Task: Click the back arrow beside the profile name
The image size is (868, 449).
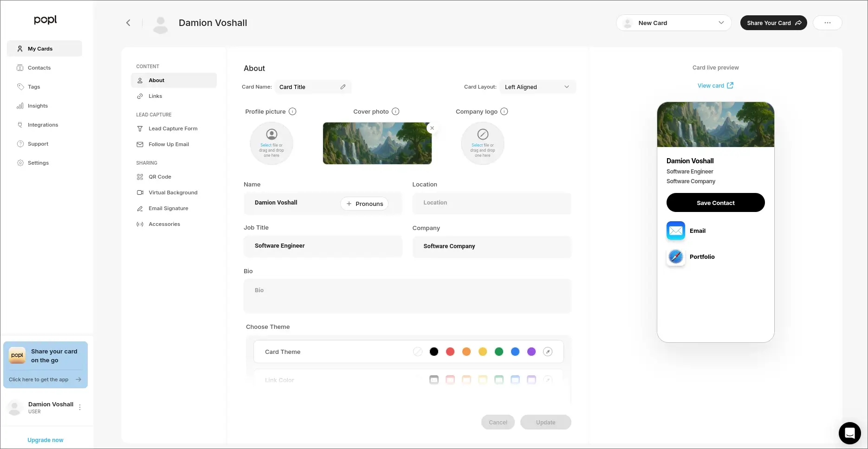Action: [128, 23]
